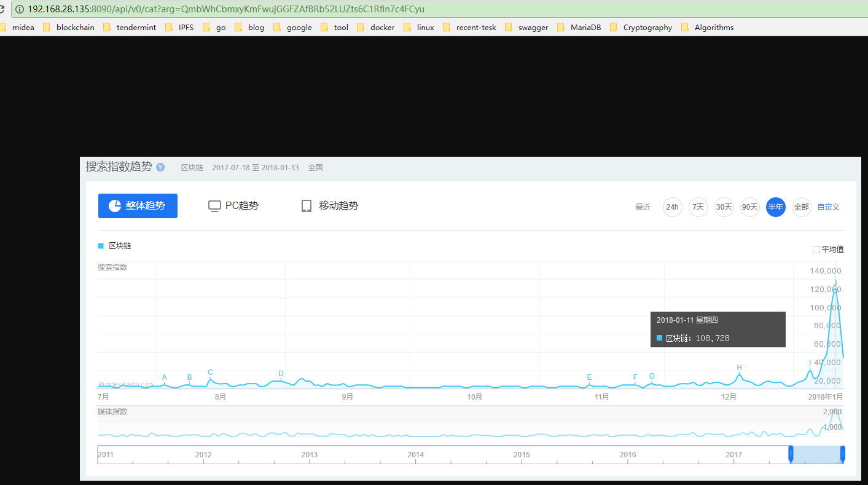
Task: Switch to the 移动趋势 tab
Action: pyautogui.click(x=330, y=206)
